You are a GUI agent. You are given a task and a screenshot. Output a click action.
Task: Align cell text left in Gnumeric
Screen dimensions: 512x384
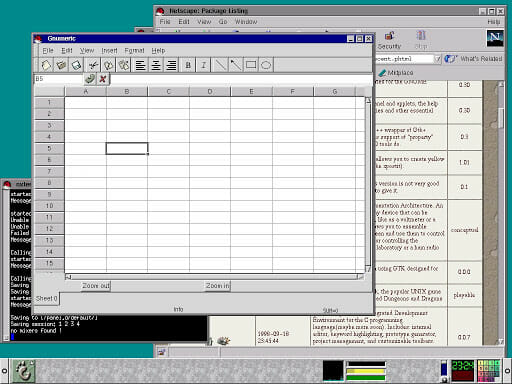(140, 65)
